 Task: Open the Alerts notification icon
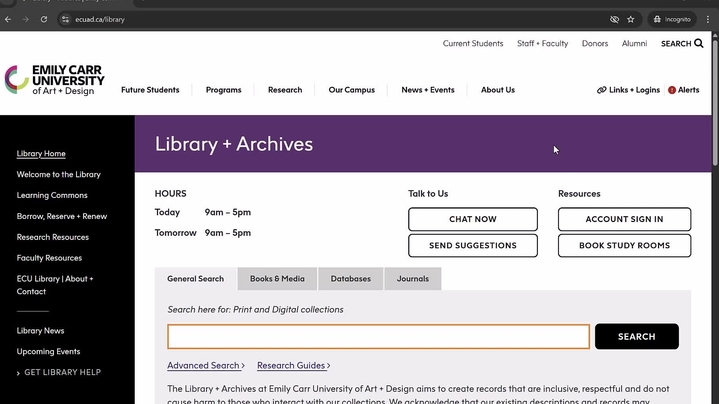click(672, 90)
